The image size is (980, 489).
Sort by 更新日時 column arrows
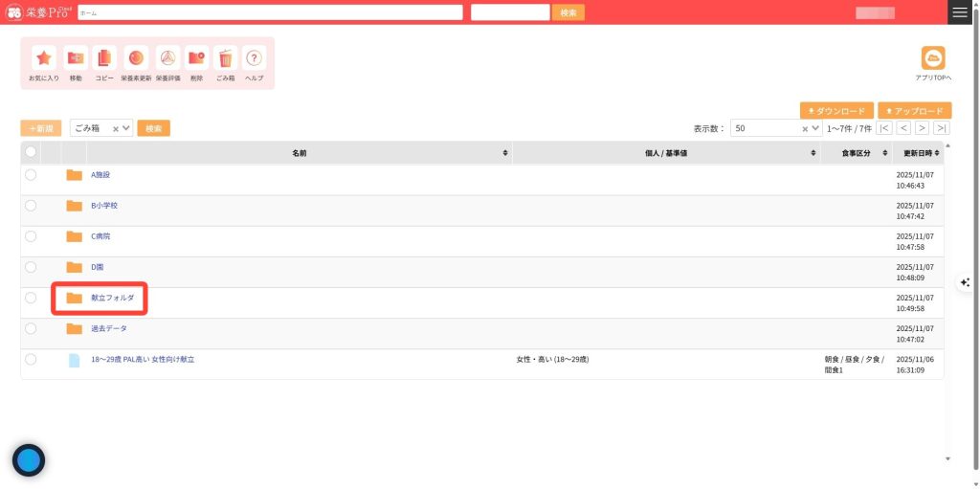[938, 153]
